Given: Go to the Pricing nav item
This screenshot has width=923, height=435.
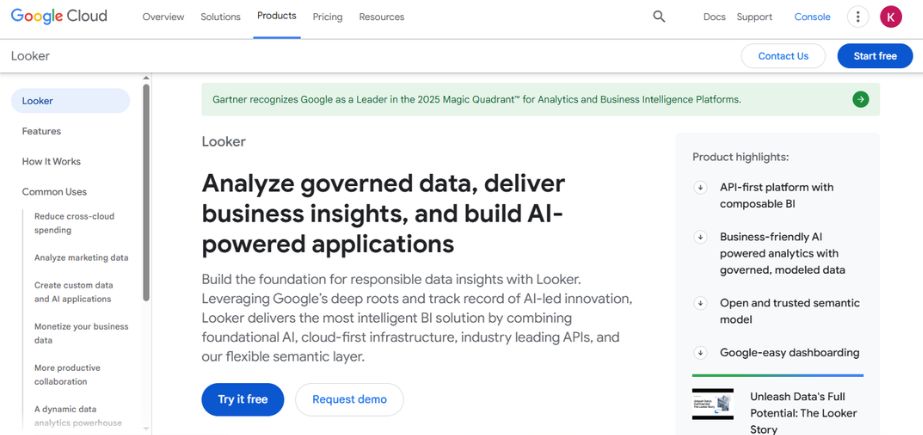Looking at the screenshot, I should pos(327,17).
